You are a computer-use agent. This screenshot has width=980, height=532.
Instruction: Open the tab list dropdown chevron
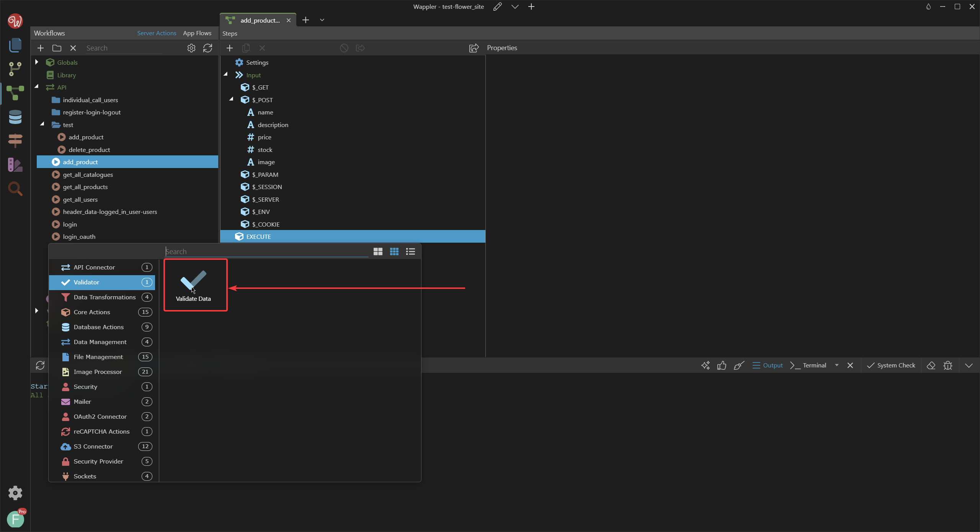point(322,20)
